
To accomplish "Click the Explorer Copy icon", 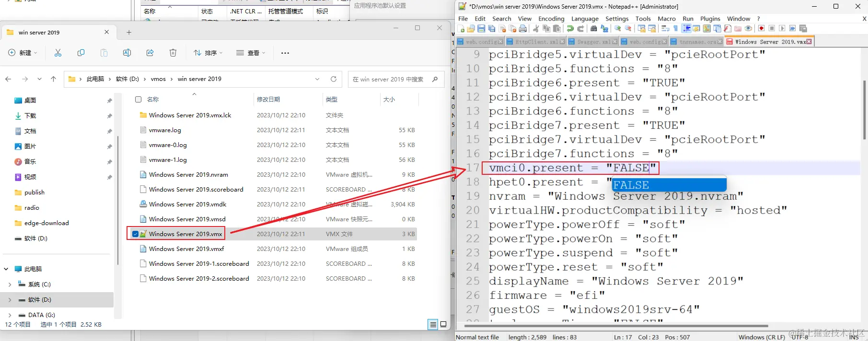I will coord(81,53).
